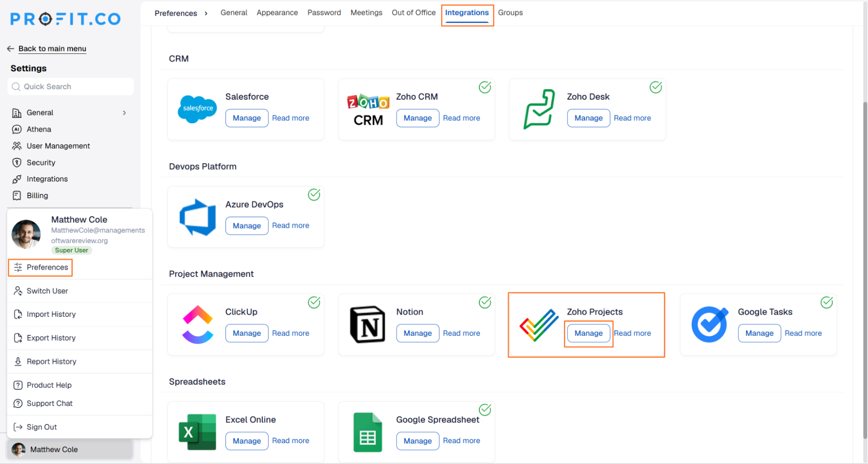Click the Security shield icon

point(17,162)
